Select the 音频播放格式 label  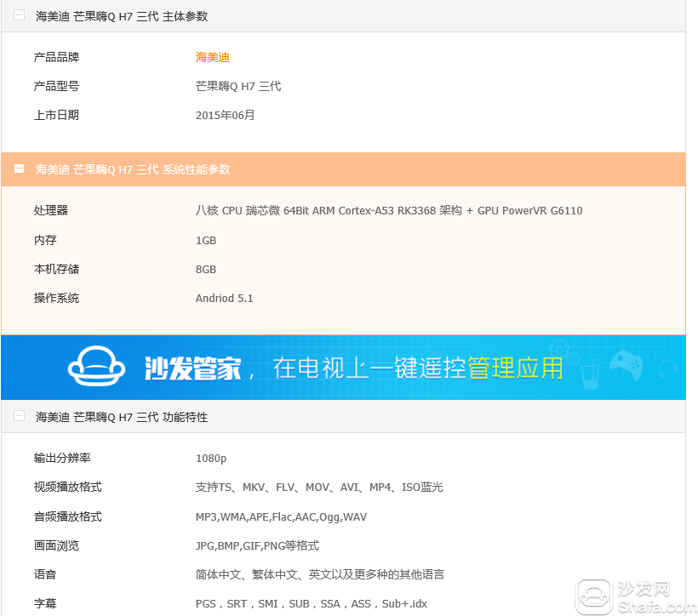tap(67, 516)
